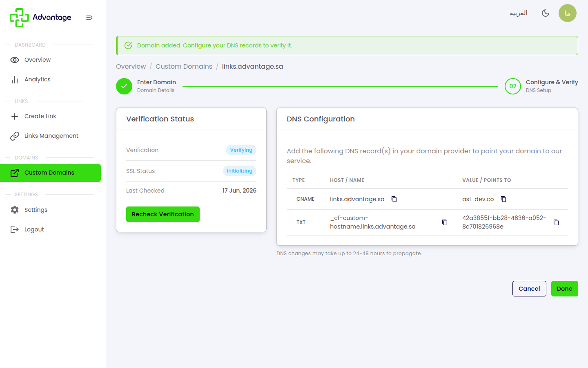Copy the TXT value 42a3855f token
This screenshot has width=588, height=368.
click(x=556, y=222)
